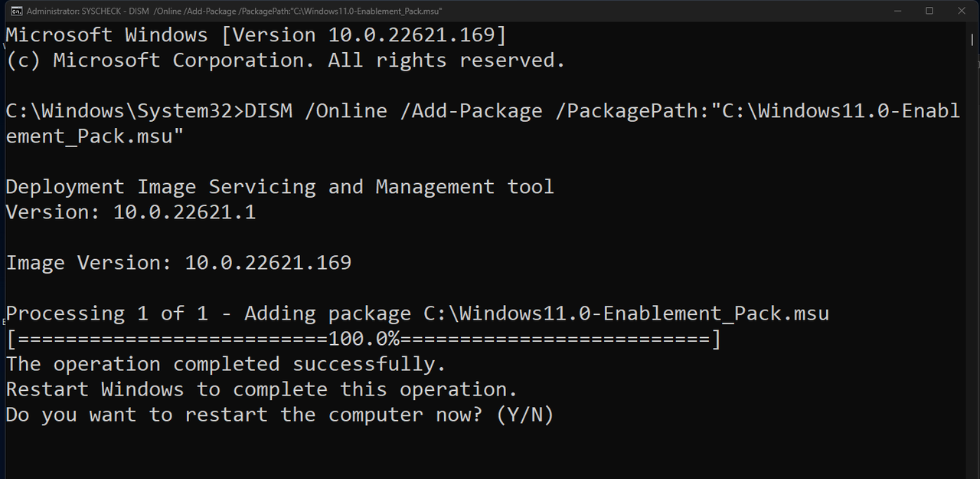This screenshot has height=479, width=980.
Task: Close the Administrator DISM console window
Action: [x=962, y=11]
